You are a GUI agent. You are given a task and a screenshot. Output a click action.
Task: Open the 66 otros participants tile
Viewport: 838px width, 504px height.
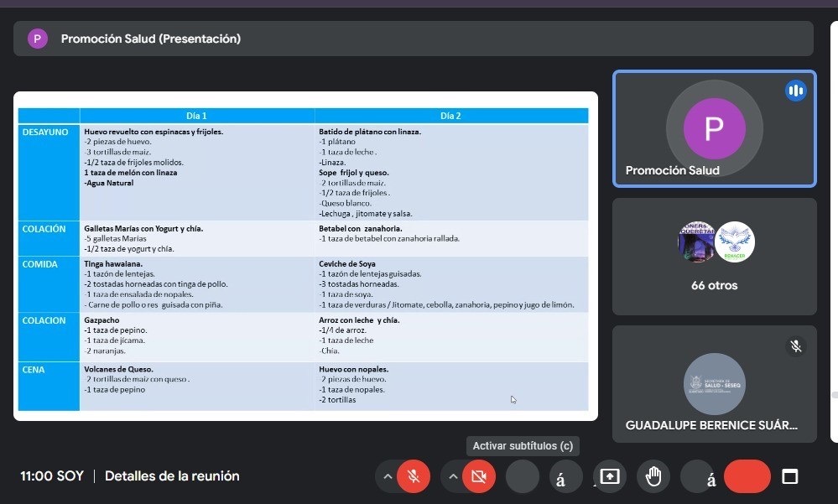(714, 256)
